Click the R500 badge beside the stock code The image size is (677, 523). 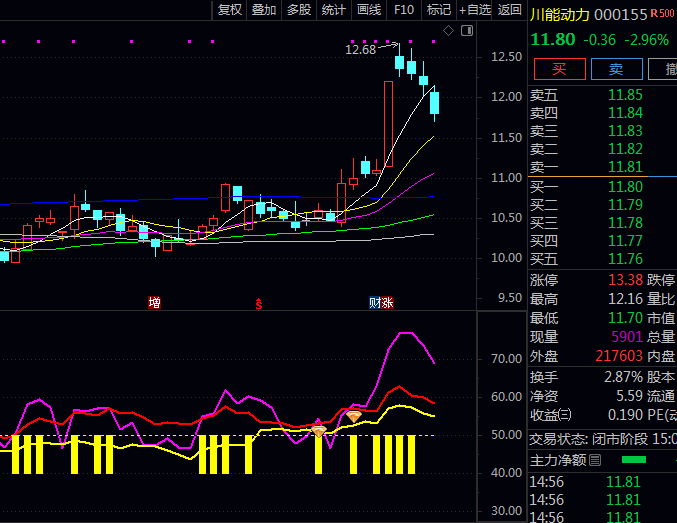click(661, 14)
